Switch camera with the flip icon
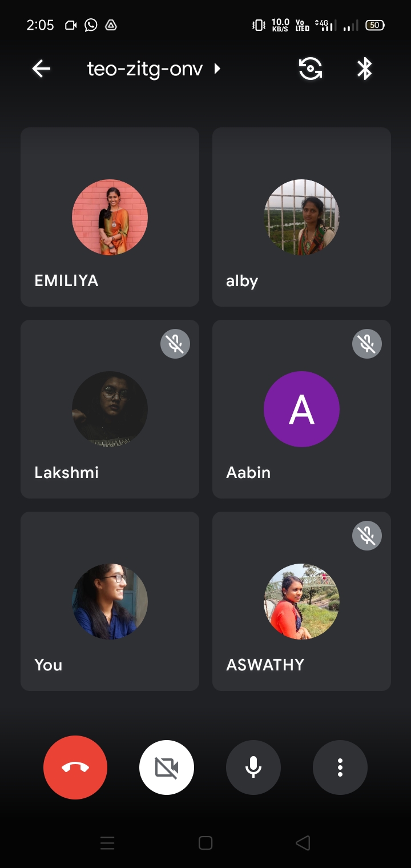The image size is (411, 868). (311, 69)
